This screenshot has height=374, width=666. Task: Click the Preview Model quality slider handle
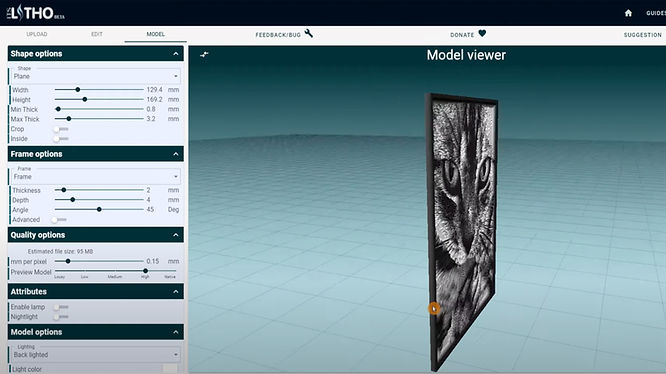tap(146, 271)
